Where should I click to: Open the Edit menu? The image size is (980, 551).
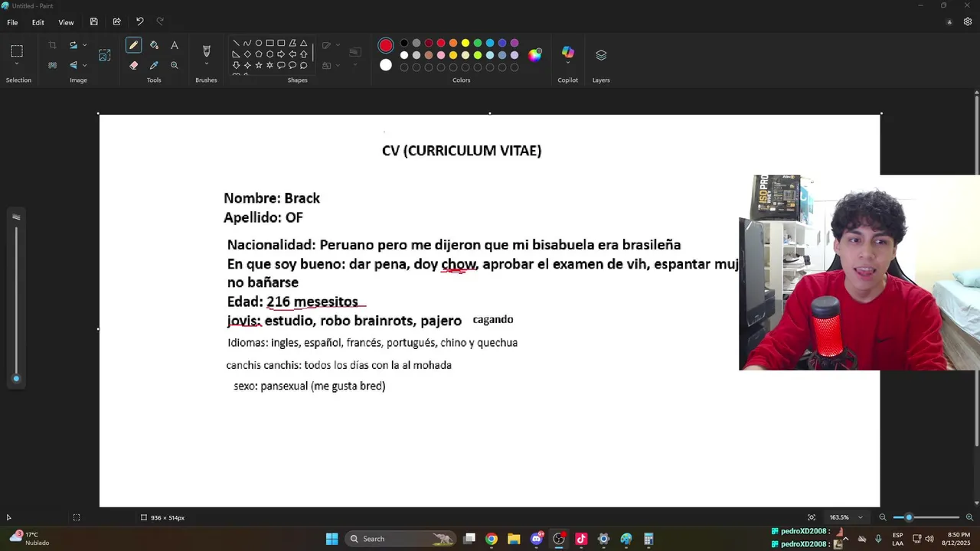point(38,22)
